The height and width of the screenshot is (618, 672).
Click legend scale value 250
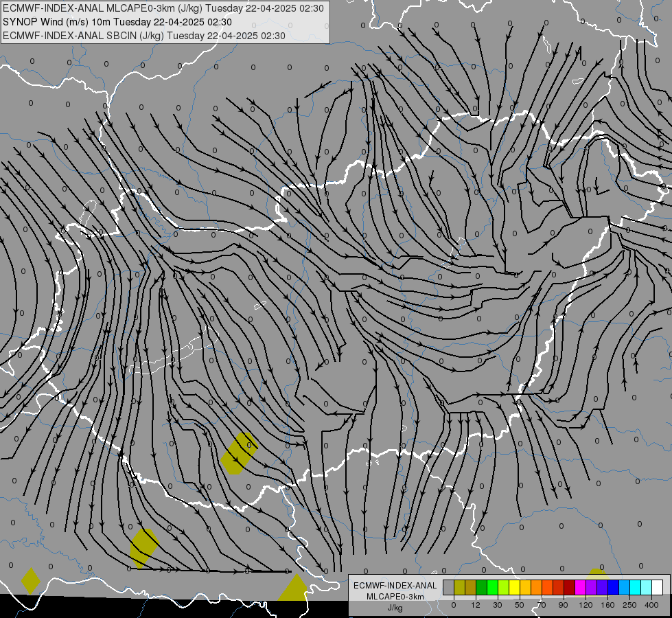pos(629,605)
